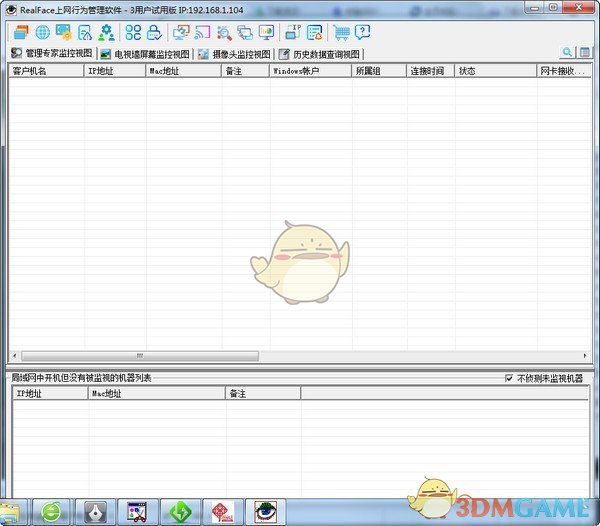Click the scrollbar left arrow
The height and width of the screenshot is (526, 600).
coord(15,356)
